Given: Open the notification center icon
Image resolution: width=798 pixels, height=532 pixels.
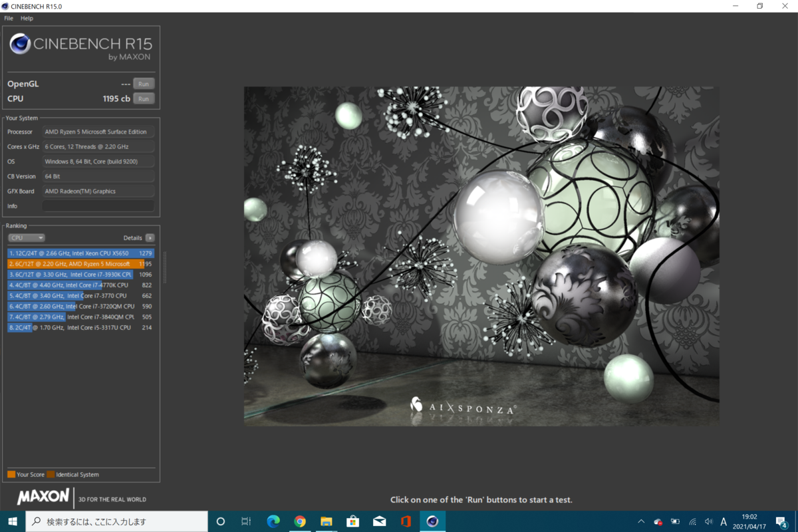Looking at the screenshot, I should pos(782,522).
